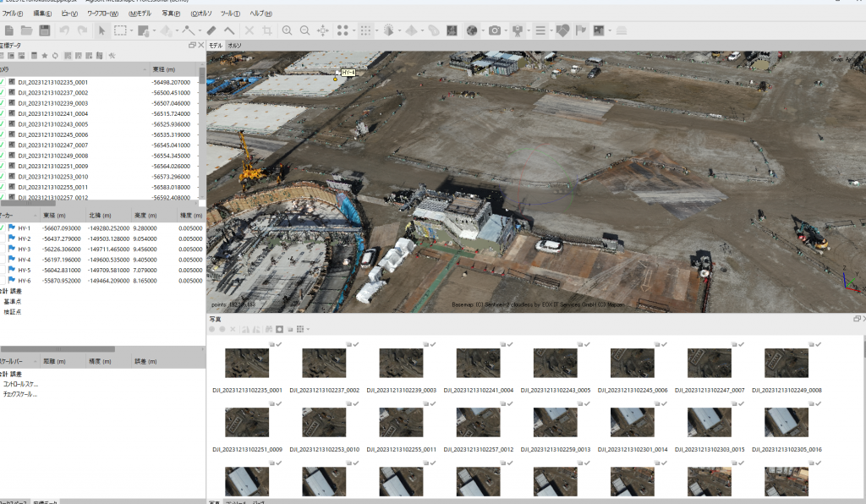Sort scale bars by 距離 (m) column header
The image size is (866, 504).
(x=61, y=362)
